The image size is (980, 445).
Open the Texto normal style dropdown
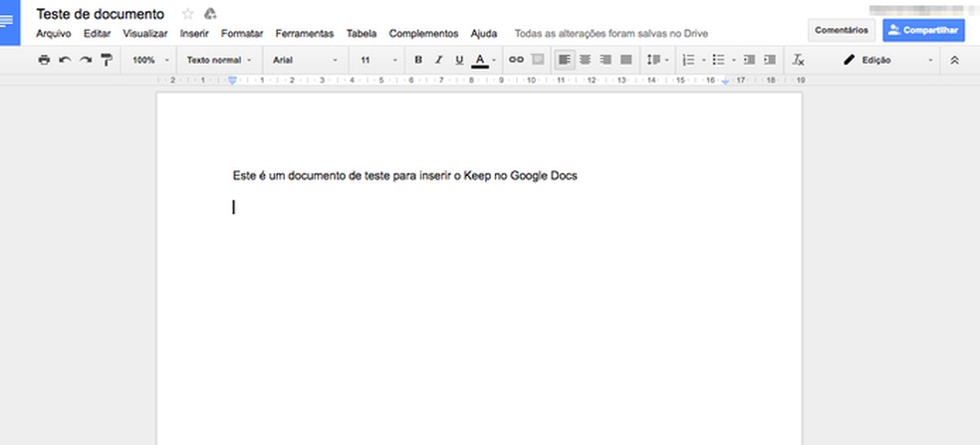(219, 60)
